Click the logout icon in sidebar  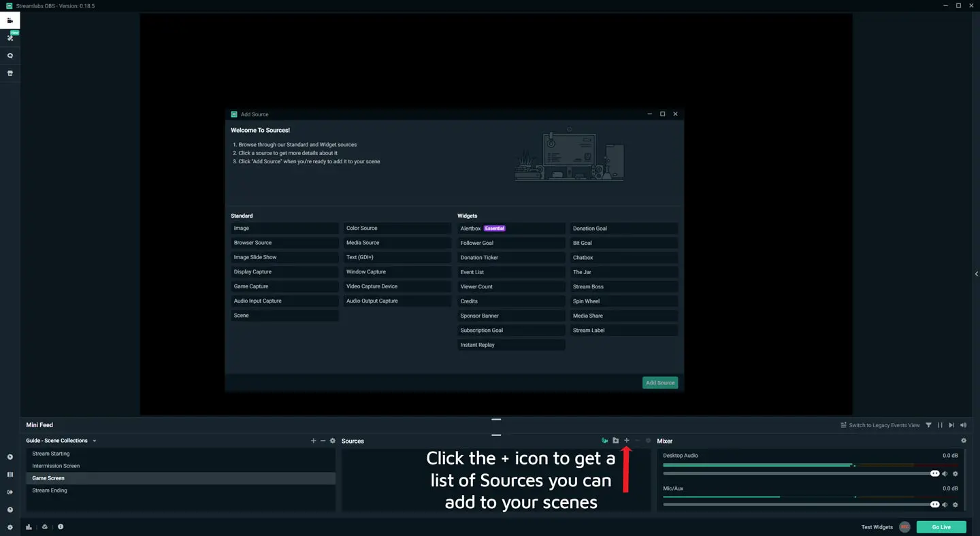10,492
